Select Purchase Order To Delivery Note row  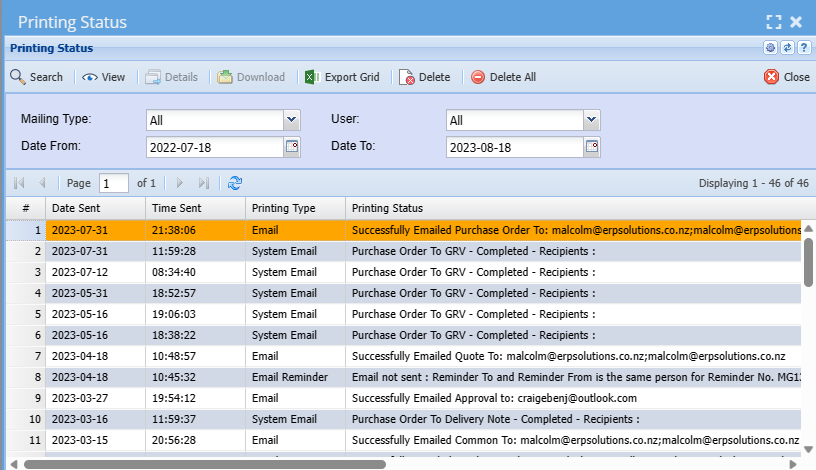click(403, 419)
